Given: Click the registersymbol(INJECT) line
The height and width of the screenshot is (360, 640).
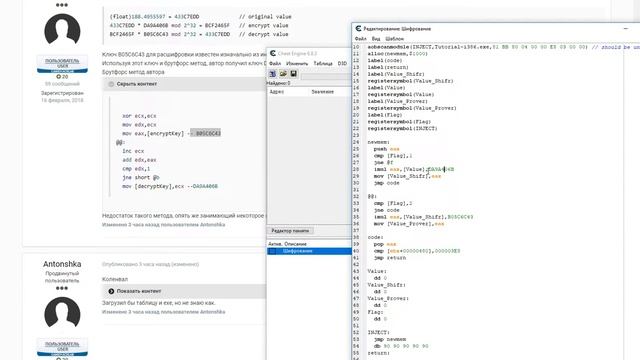Looking at the screenshot, I should (x=402, y=129).
